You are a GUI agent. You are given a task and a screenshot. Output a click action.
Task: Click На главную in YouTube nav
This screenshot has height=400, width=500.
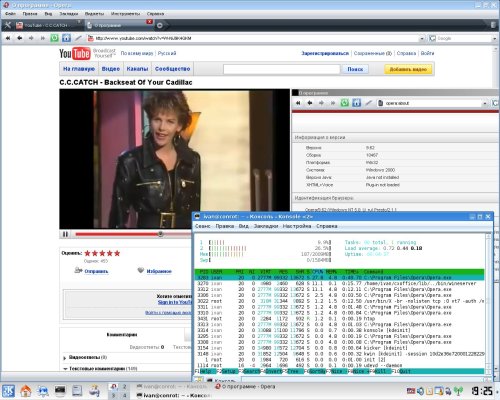(79, 69)
